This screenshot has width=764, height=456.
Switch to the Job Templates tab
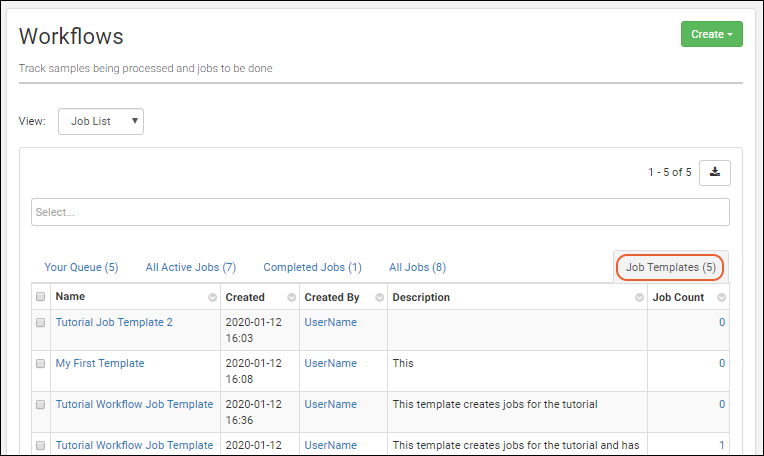point(670,267)
